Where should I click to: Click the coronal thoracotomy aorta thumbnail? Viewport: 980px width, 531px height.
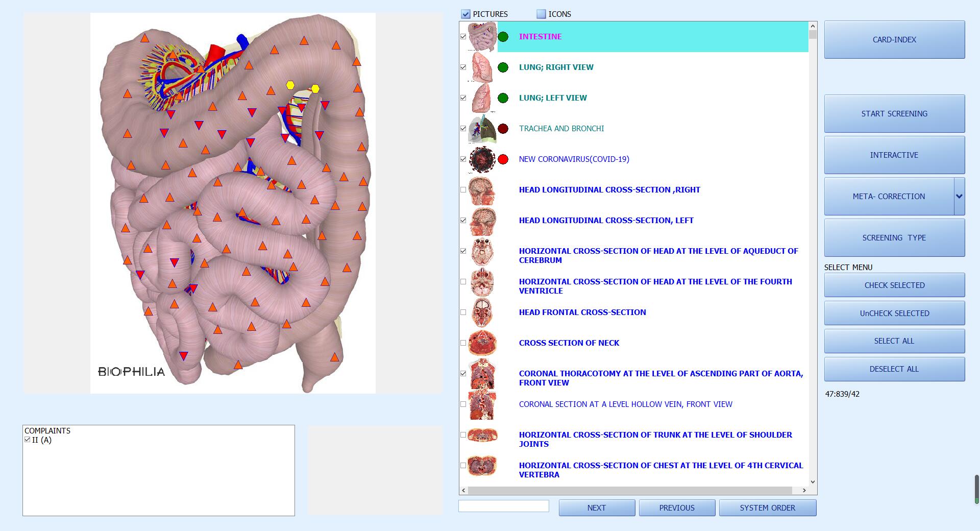482,374
